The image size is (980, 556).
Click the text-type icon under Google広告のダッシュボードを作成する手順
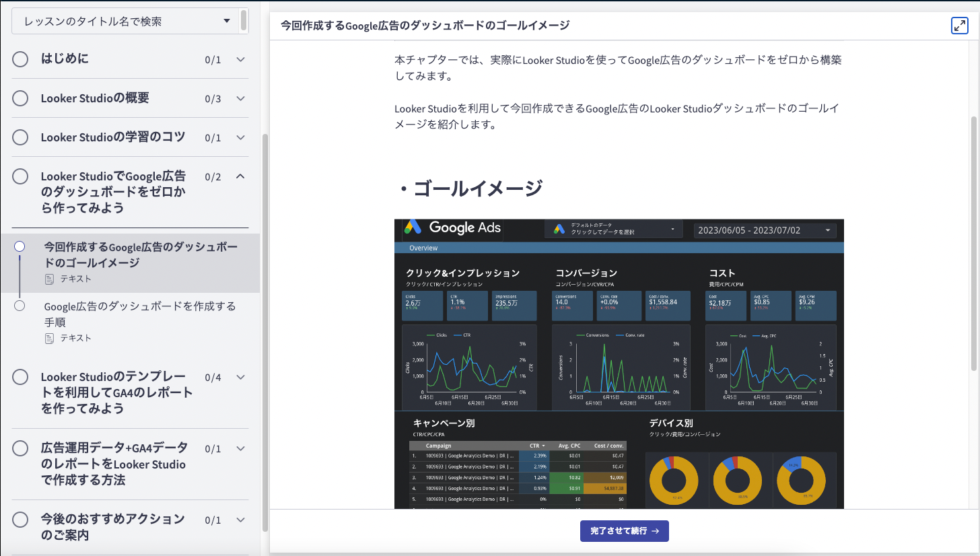tap(49, 338)
